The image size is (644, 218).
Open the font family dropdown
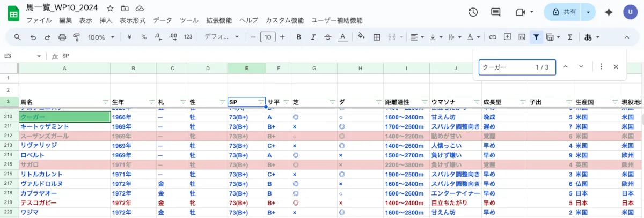tap(222, 37)
